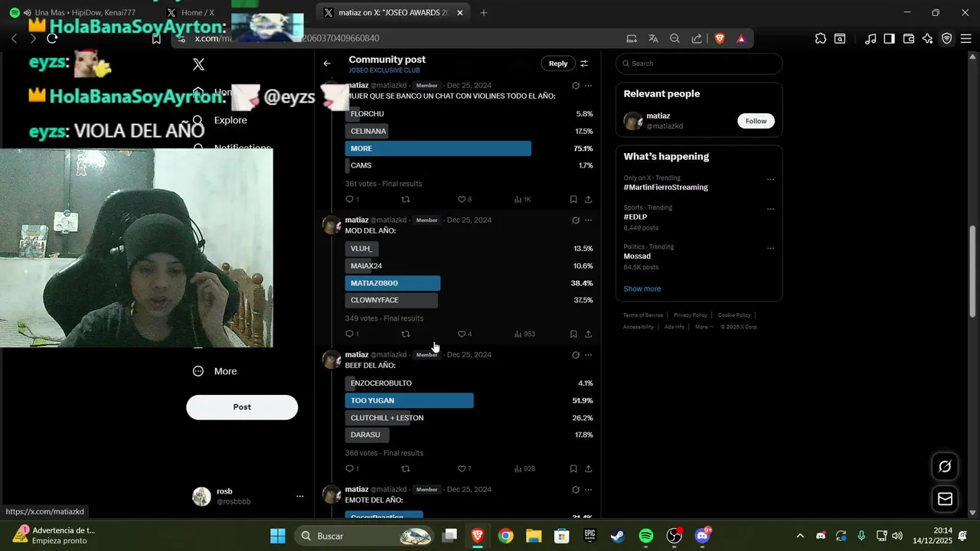Select the matiaz on X JOSEO AWARDS tab
The height and width of the screenshot is (551, 980).
[x=393, y=12]
